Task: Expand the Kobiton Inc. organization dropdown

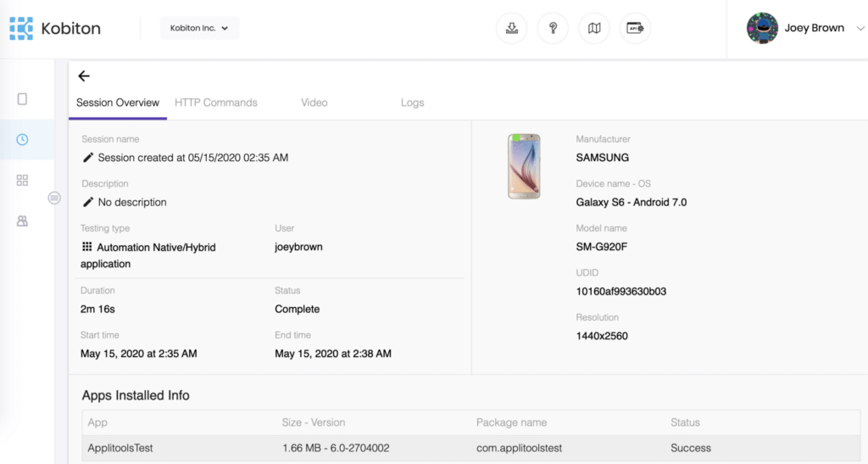Action: click(x=199, y=28)
